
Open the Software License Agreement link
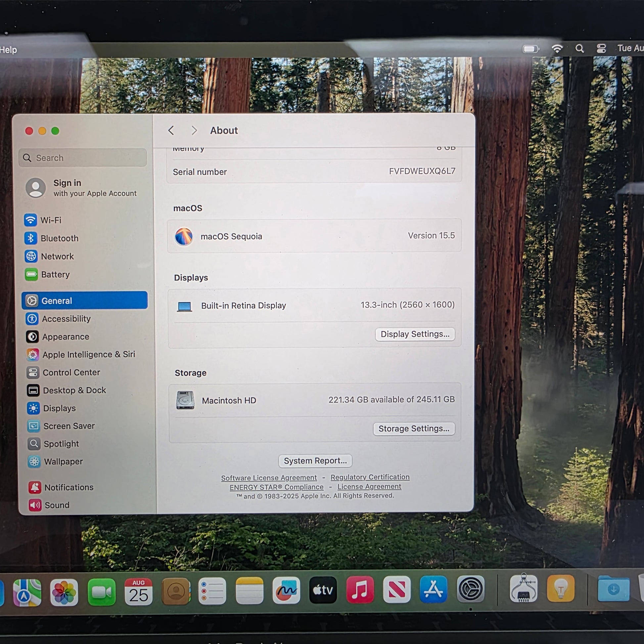pos(269,478)
